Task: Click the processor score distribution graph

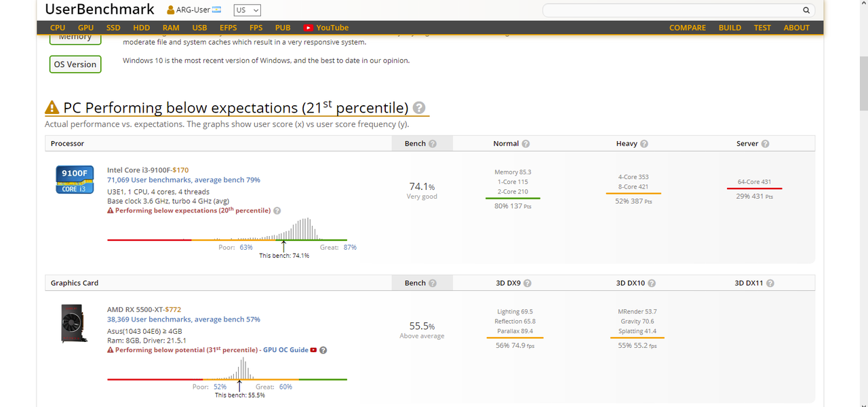Action: (227, 229)
